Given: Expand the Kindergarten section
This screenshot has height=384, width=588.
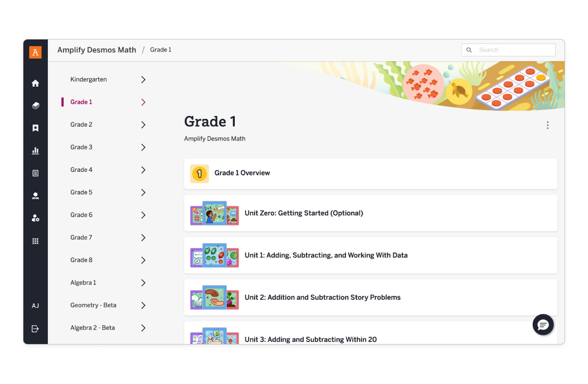Looking at the screenshot, I should [x=143, y=79].
